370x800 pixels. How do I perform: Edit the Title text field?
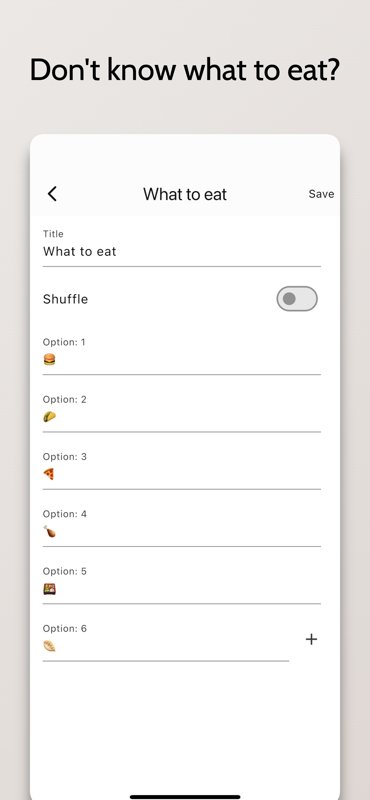coord(182,248)
